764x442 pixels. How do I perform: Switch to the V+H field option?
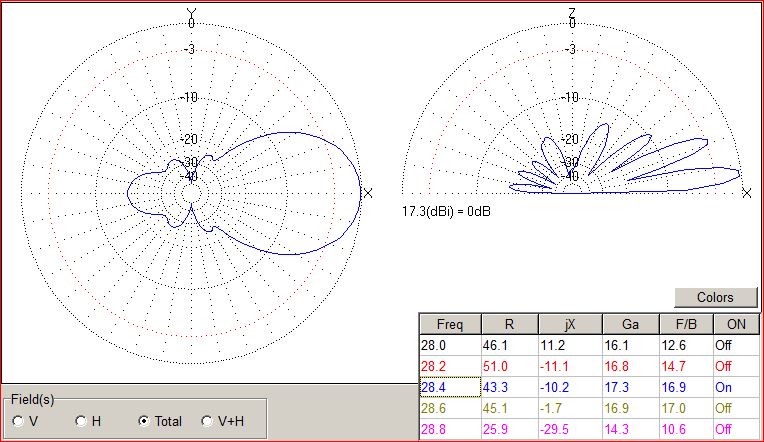[207, 421]
